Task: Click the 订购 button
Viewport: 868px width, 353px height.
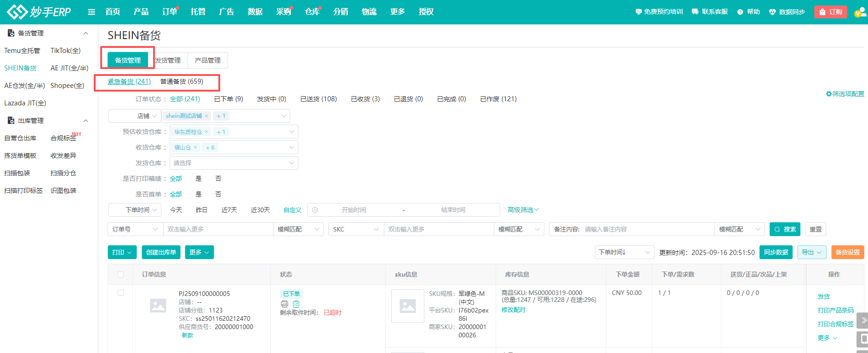Action: tap(831, 12)
